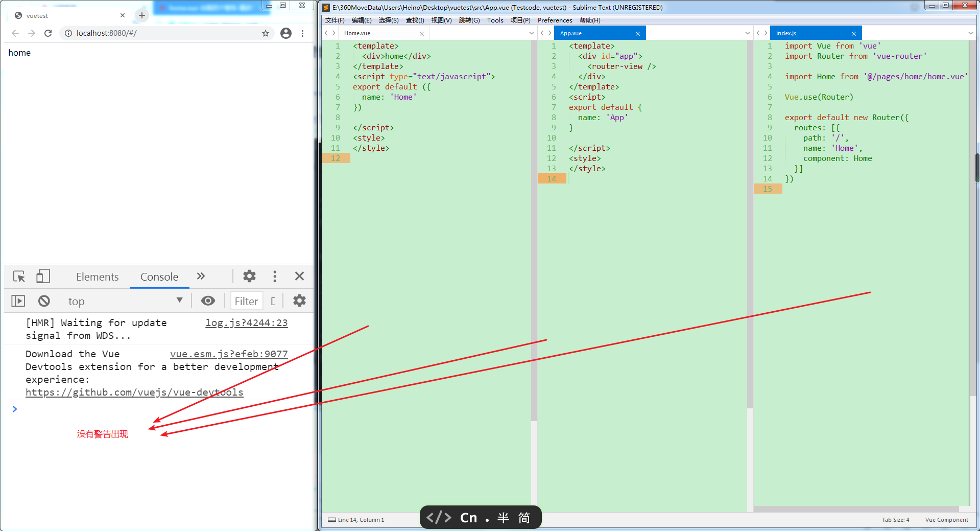View site information for localhost
The image size is (980, 531).
pos(68,33)
